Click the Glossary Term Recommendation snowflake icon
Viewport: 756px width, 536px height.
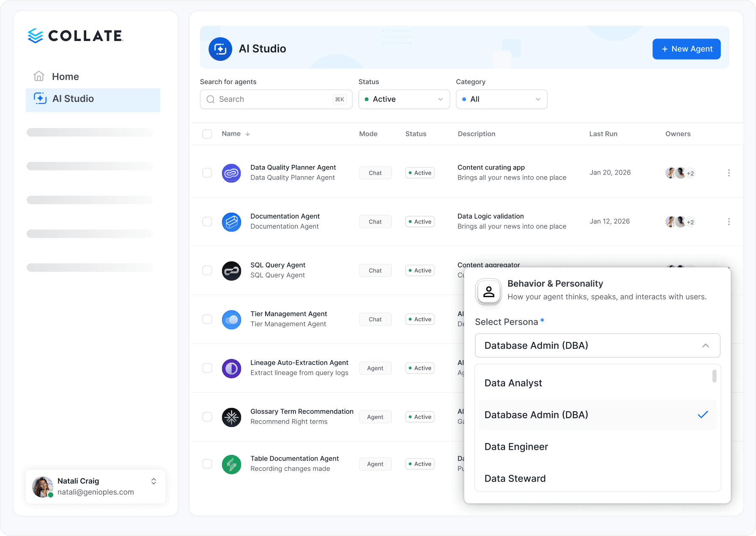pyautogui.click(x=231, y=417)
